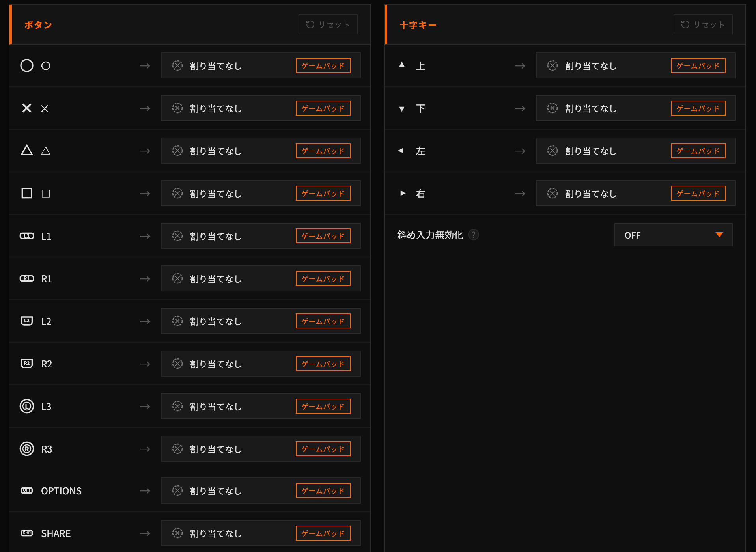756x552 pixels.
Task: Click the L3 stick icon
Action: (x=27, y=406)
